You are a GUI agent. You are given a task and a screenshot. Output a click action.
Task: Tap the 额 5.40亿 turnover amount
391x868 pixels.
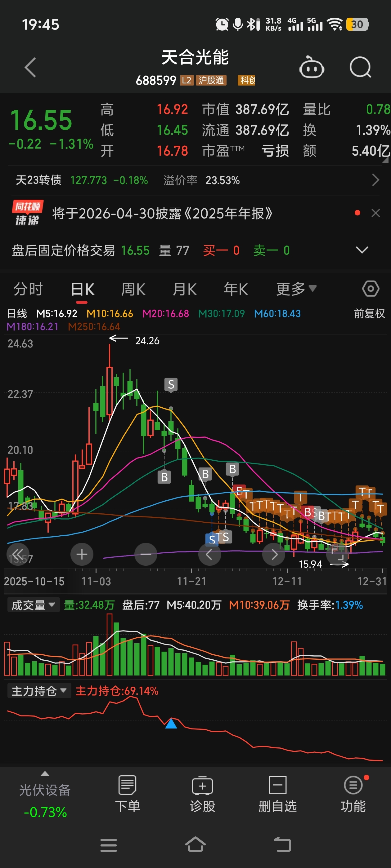(346, 151)
